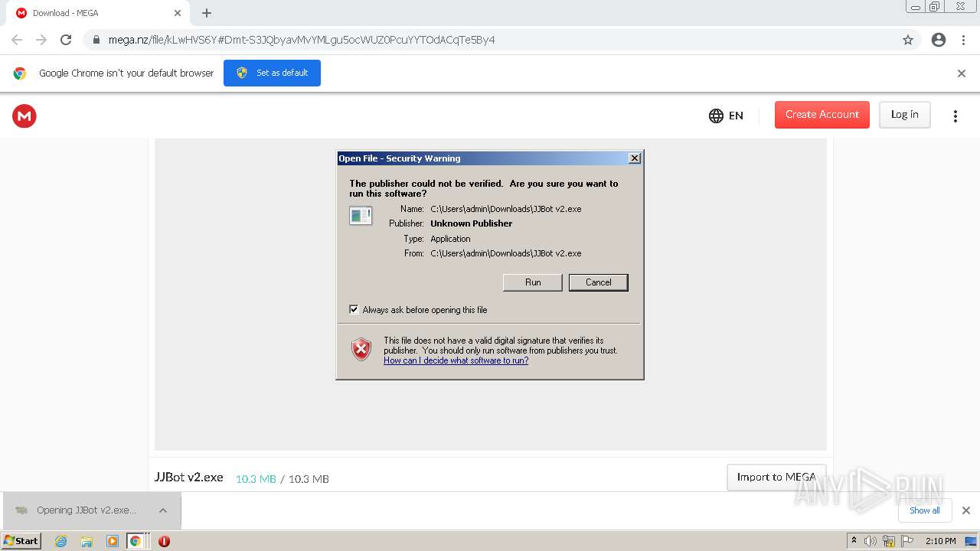Screen dimensions: 980x551
Task: Click the JJBot v2.exe file name text
Action: 189,477
